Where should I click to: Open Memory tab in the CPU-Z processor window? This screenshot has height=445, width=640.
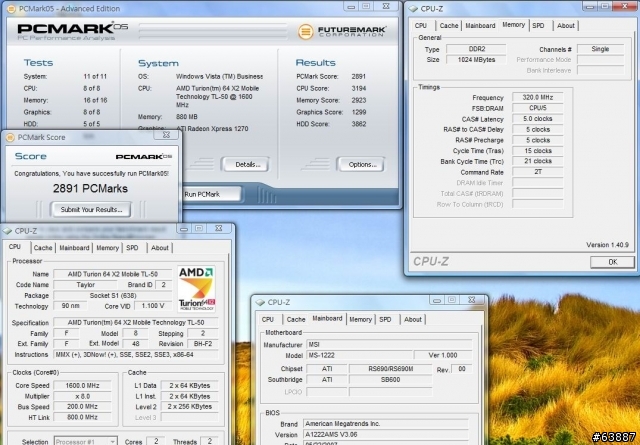[107, 248]
